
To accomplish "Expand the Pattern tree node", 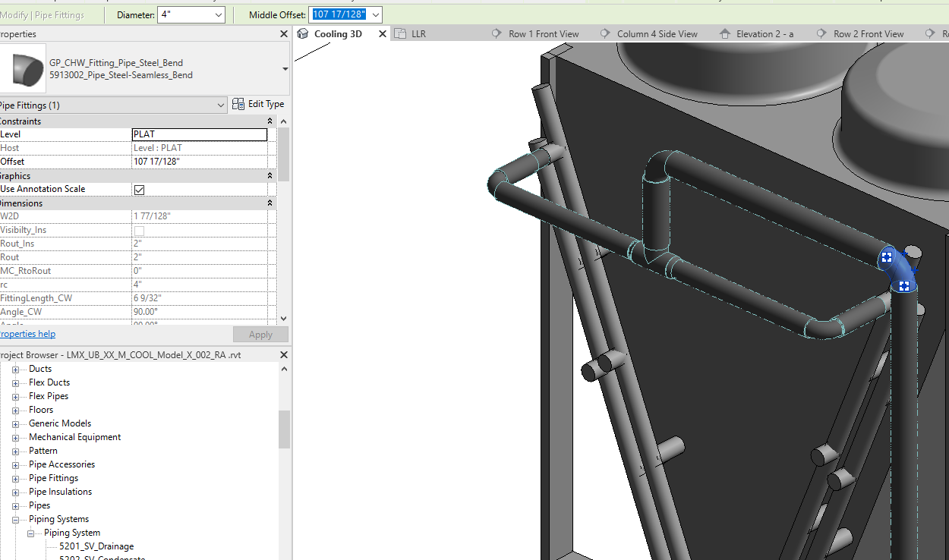I will [x=15, y=451].
